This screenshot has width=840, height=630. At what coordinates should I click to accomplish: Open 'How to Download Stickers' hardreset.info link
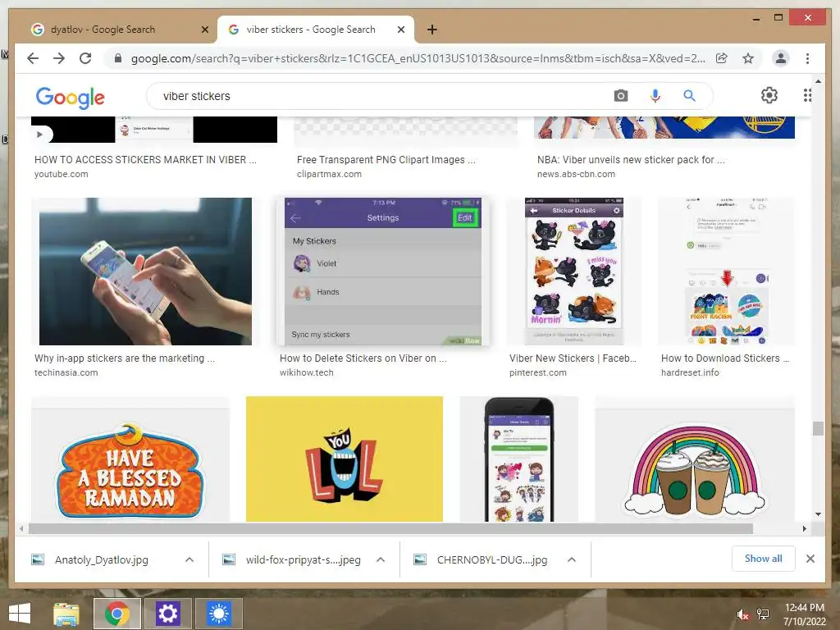725,358
